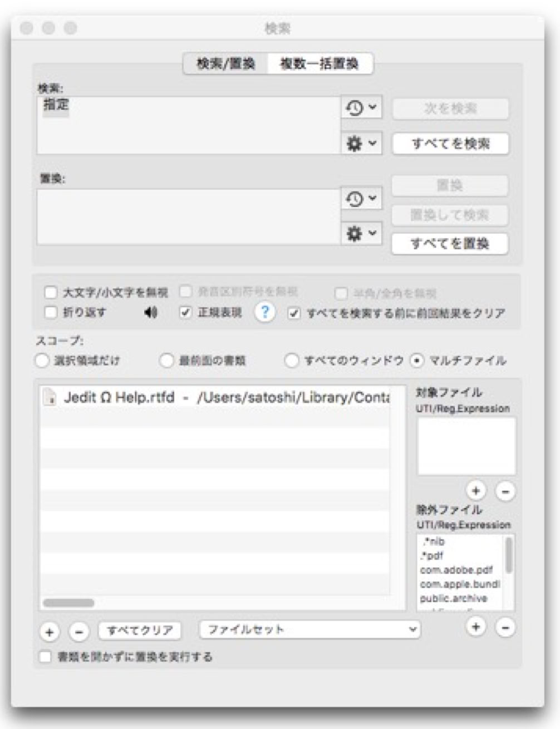Viewport: 560px width, 729px height.
Task: Click plus under 除外ファイル list
Action: tap(476, 627)
